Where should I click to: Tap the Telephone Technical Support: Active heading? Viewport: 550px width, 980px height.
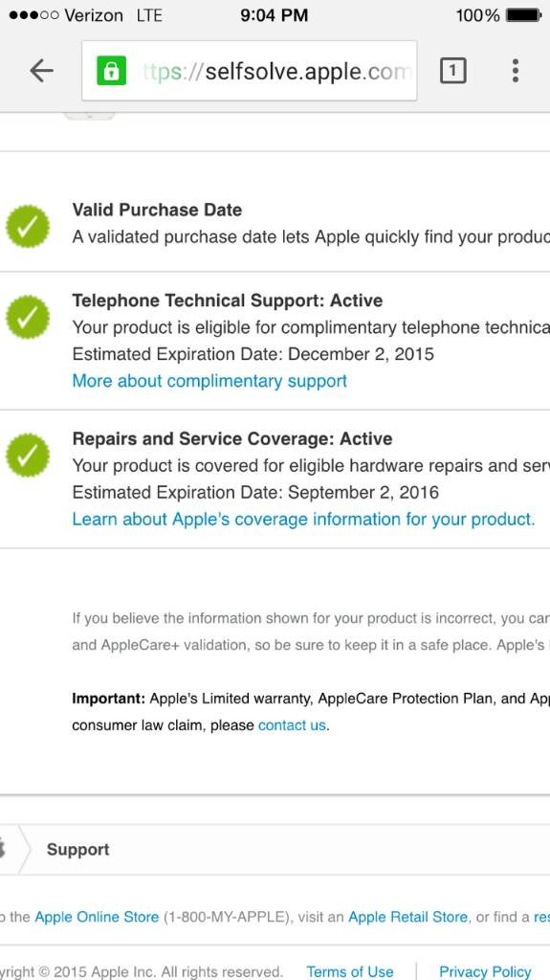(228, 300)
